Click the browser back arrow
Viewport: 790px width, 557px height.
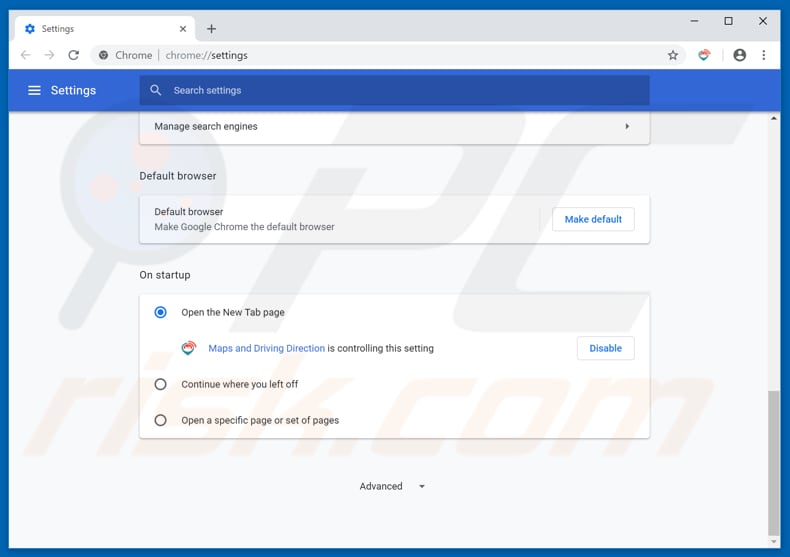point(26,55)
